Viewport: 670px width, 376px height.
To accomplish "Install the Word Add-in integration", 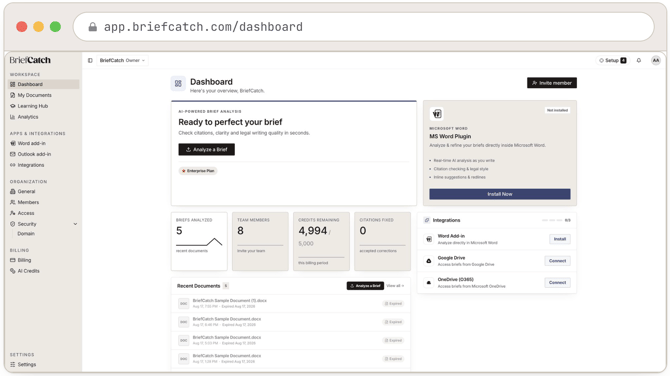I will (560, 239).
